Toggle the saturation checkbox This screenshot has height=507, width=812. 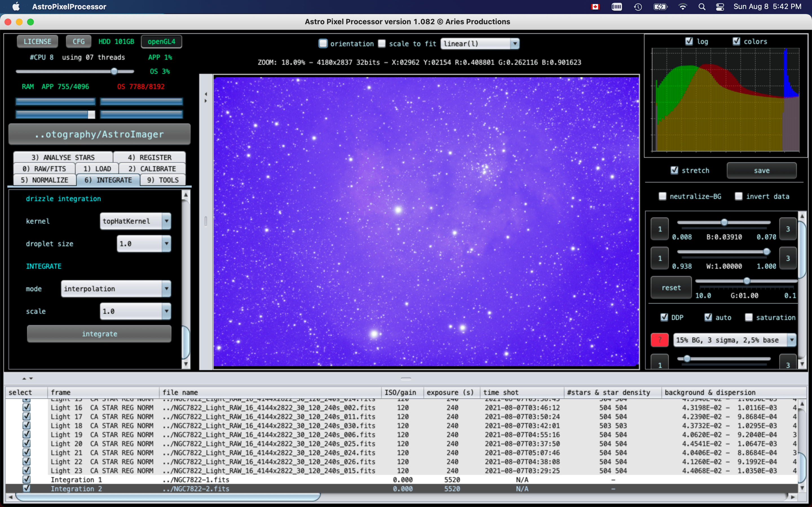pyautogui.click(x=749, y=317)
